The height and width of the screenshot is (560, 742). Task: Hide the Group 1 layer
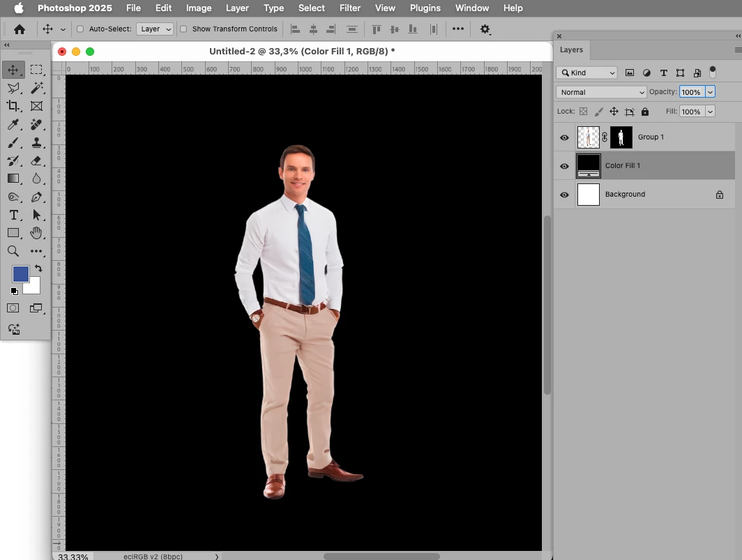(564, 137)
